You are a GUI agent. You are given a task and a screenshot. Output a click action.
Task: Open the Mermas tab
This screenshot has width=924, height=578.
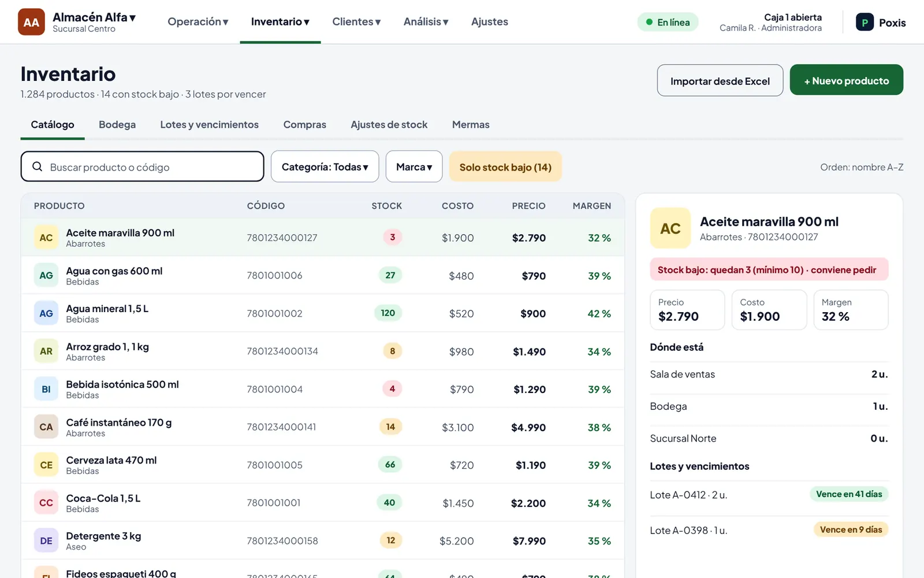pos(471,125)
